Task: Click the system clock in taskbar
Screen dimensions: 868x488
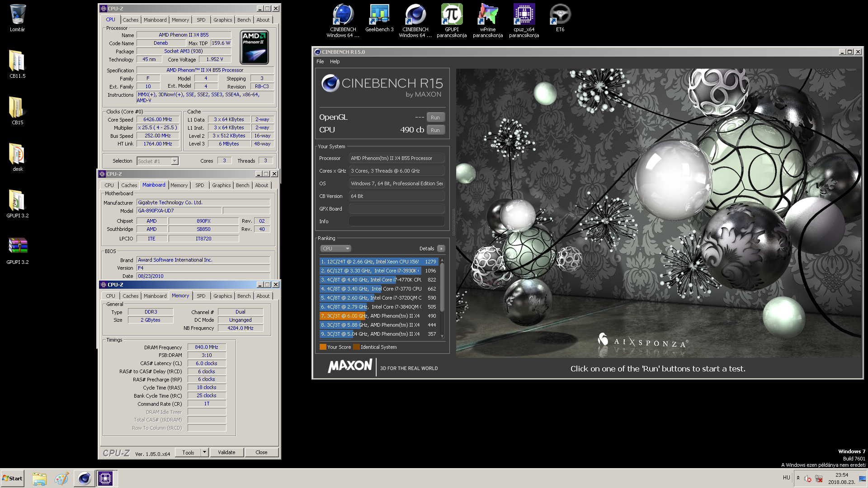Action: click(841, 479)
